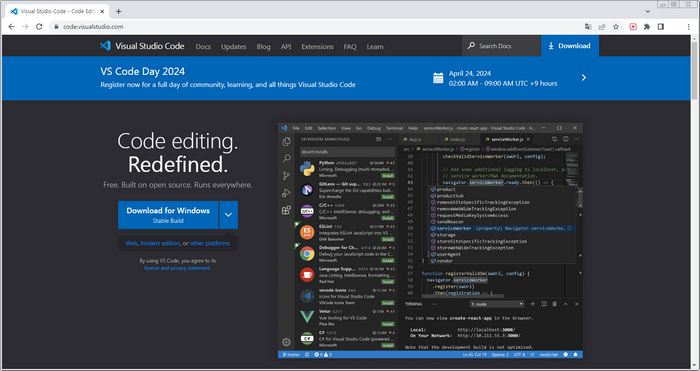
Task: Click 'Free. Built on open source' tagline
Action: coord(178,185)
